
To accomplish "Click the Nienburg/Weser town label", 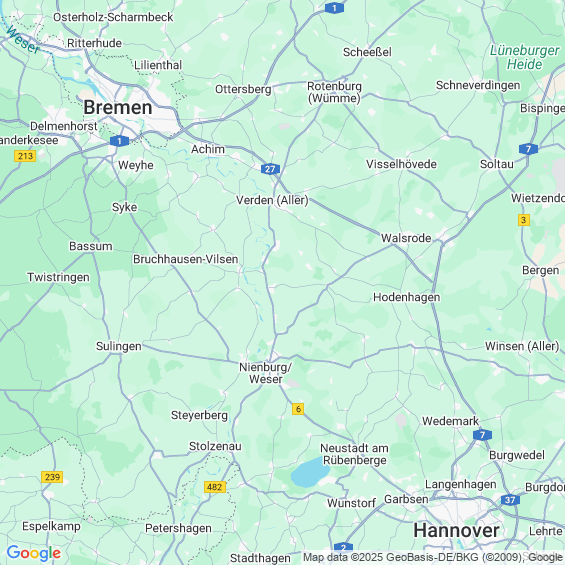I will 266,373.
